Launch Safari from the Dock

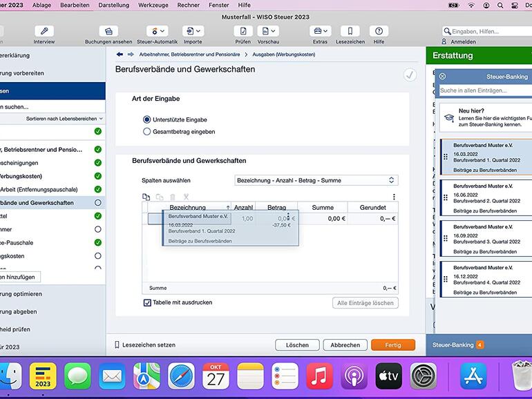[182, 377]
